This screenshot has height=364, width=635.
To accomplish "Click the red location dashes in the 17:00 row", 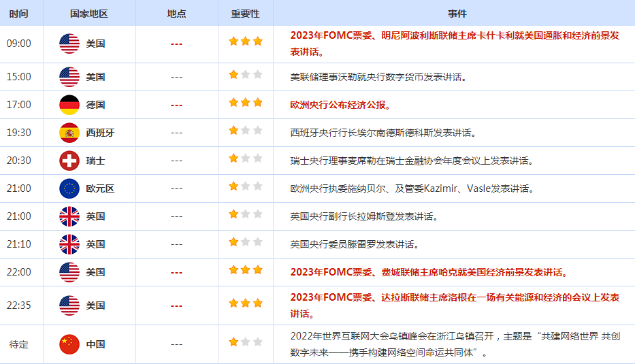I will coord(176,105).
